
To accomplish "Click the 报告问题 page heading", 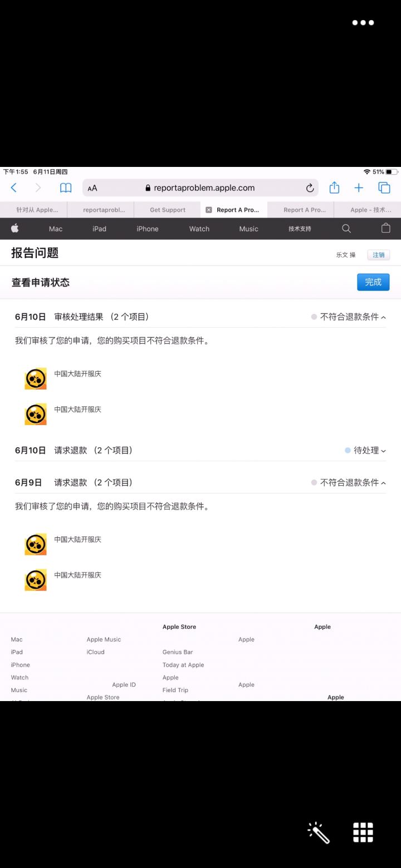I will pos(35,253).
